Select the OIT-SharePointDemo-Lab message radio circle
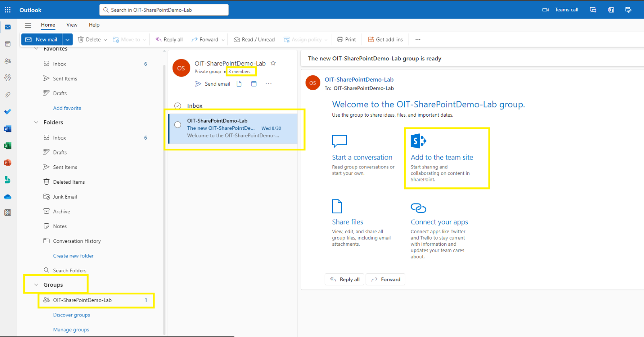 coord(178,125)
